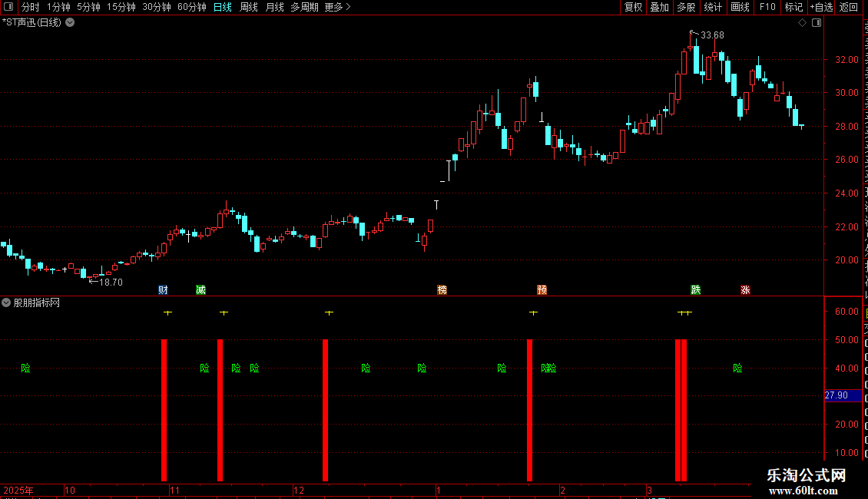This screenshot has width=868, height=499.
Task: Open the *ST声迅 chart dropdown arrow
Action: click(71, 23)
